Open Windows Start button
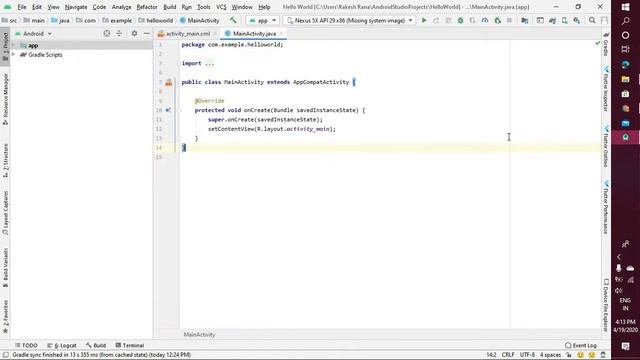Viewport: 640px width, 360px height. tap(625, 7)
